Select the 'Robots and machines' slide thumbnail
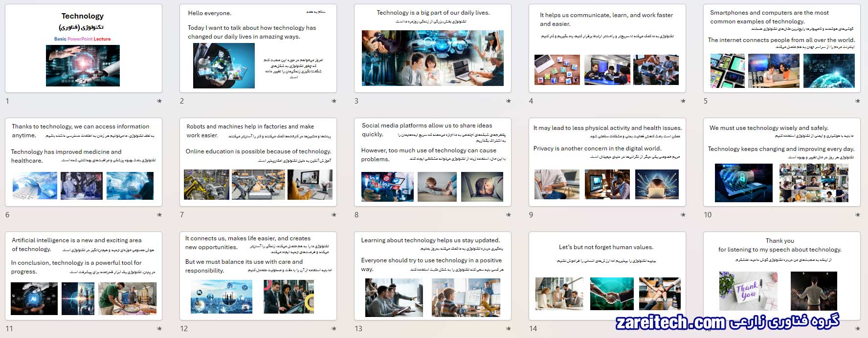The image size is (868, 338). 258,162
